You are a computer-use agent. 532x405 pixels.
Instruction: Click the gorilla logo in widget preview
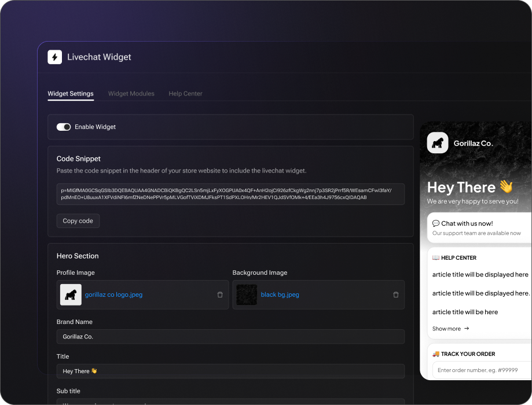pyautogui.click(x=438, y=143)
